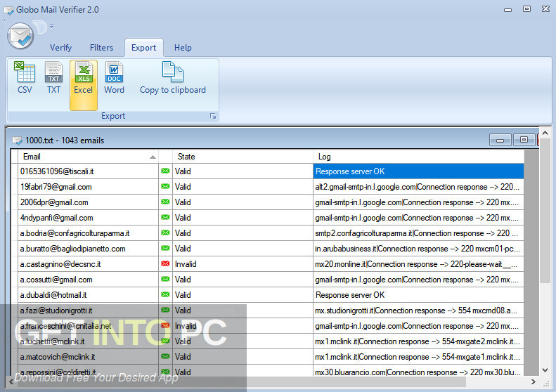
Task: Copy results to clipboard
Action: [x=173, y=77]
